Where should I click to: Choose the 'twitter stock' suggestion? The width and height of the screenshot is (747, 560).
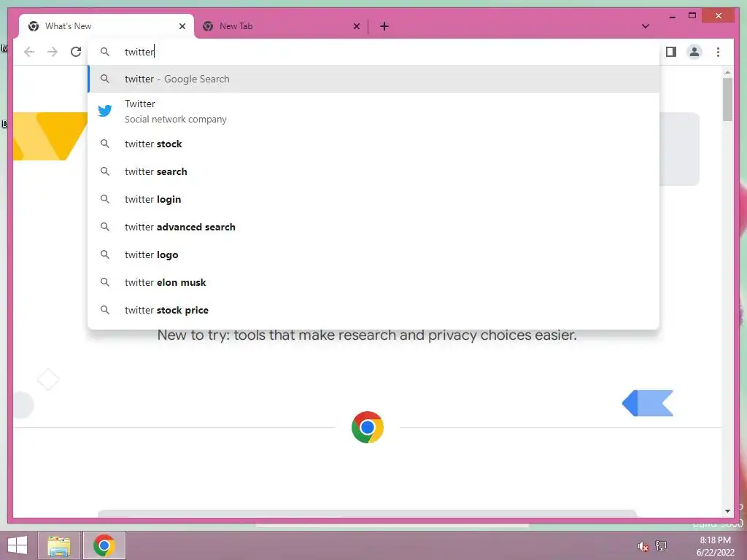pyautogui.click(x=373, y=144)
